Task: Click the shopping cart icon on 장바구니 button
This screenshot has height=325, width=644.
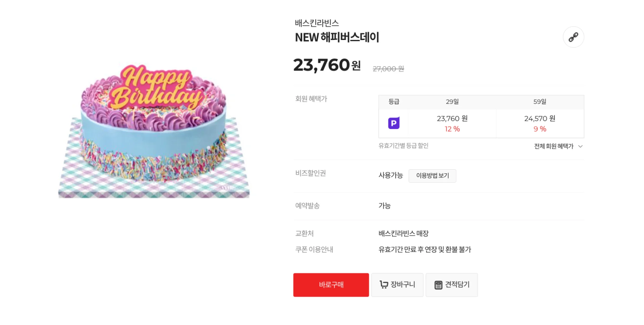Action: tap(384, 284)
